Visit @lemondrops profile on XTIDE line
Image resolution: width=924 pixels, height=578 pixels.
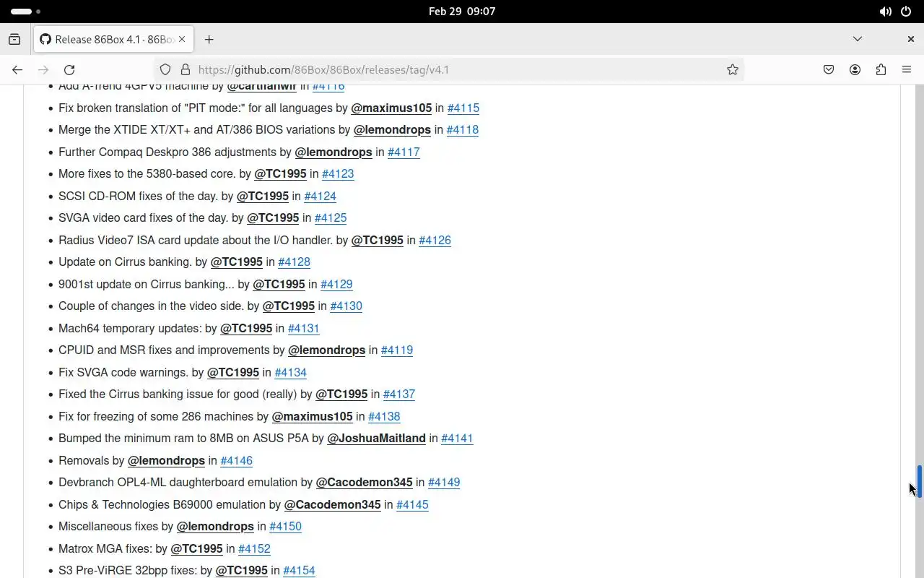392,130
